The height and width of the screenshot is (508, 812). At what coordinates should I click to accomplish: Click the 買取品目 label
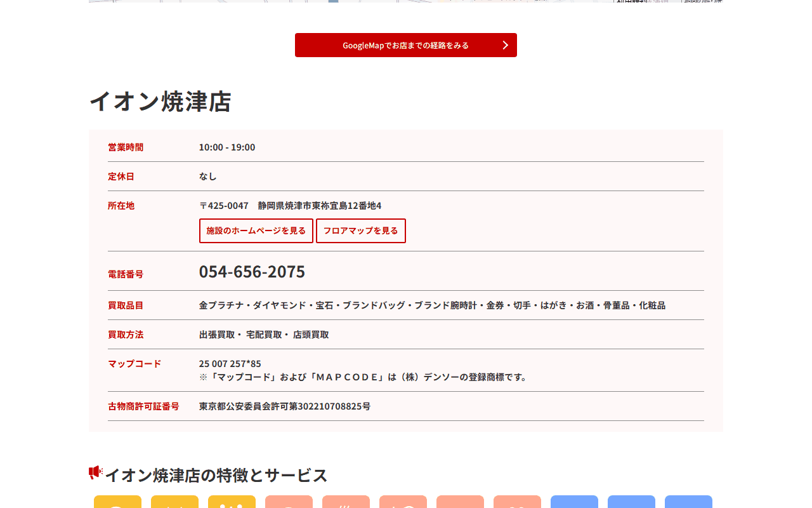click(126, 305)
